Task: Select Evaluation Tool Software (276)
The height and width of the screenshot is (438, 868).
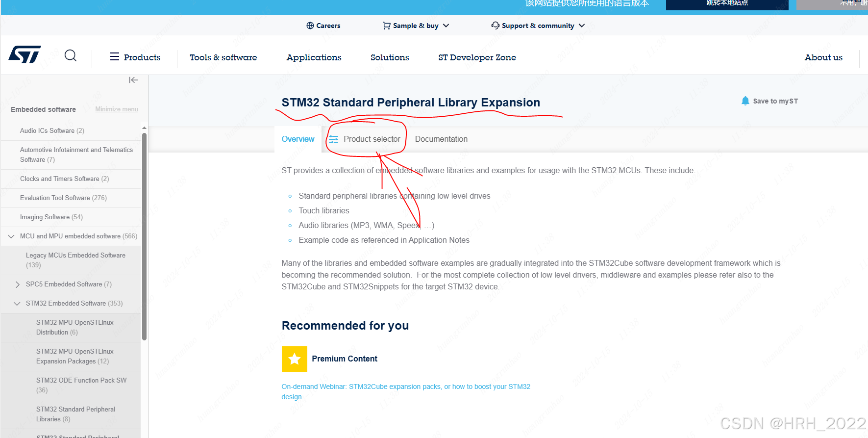Action: point(63,198)
